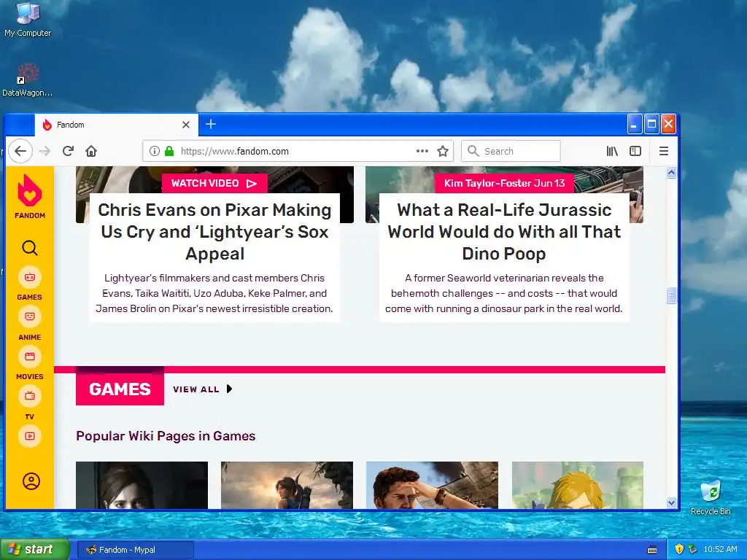Open the browser hamburger menu
This screenshot has height=560, width=747.
click(x=664, y=151)
